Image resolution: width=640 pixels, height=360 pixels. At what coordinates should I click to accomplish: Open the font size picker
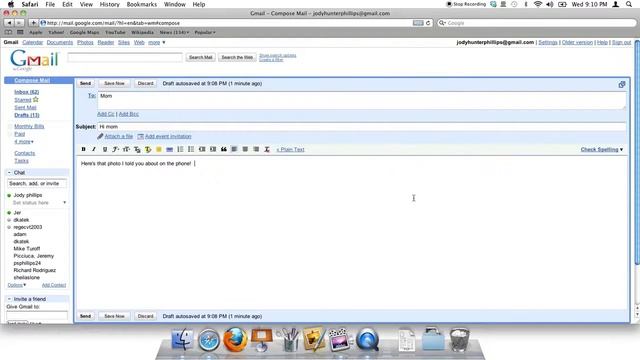point(127,149)
